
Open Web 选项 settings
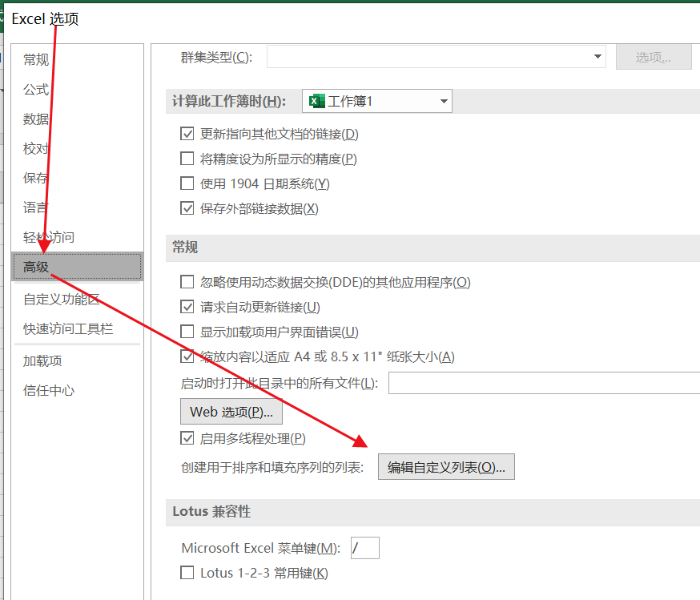tap(231, 411)
